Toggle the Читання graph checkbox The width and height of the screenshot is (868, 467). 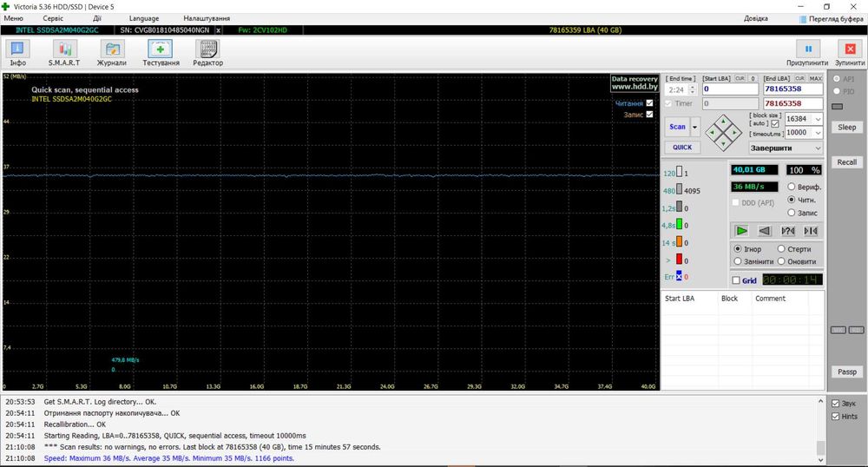tap(648, 103)
